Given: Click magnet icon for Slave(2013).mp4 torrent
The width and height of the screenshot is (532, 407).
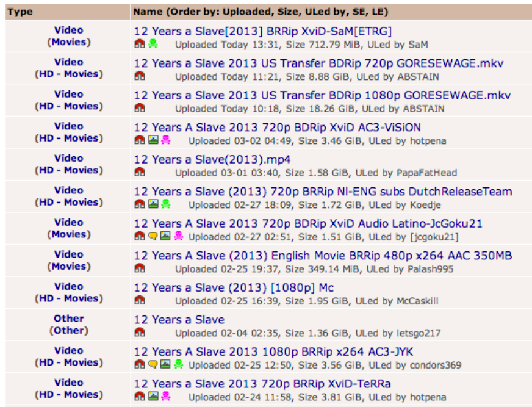Looking at the screenshot, I should (140, 172).
